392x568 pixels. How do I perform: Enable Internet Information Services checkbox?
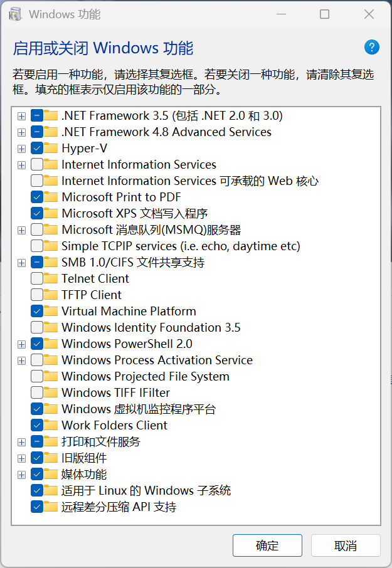click(x=37, y=164)
